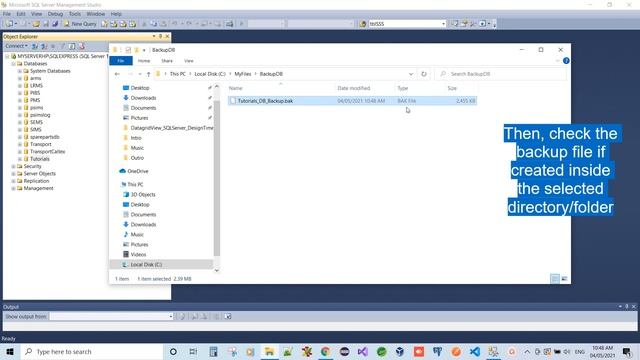The width and height of the screenshot is (640, 360).
Task: Collapse the Databases folder node
Action: tap(13, 64)
